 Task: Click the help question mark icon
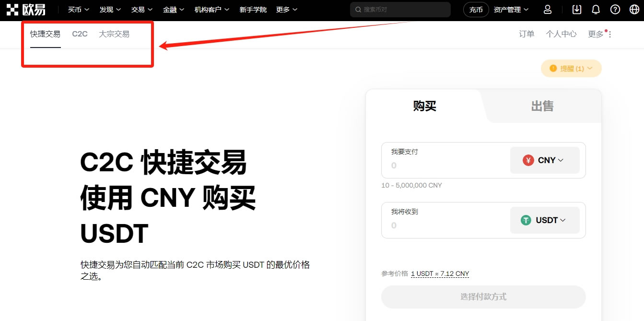(x=615, y=10)
